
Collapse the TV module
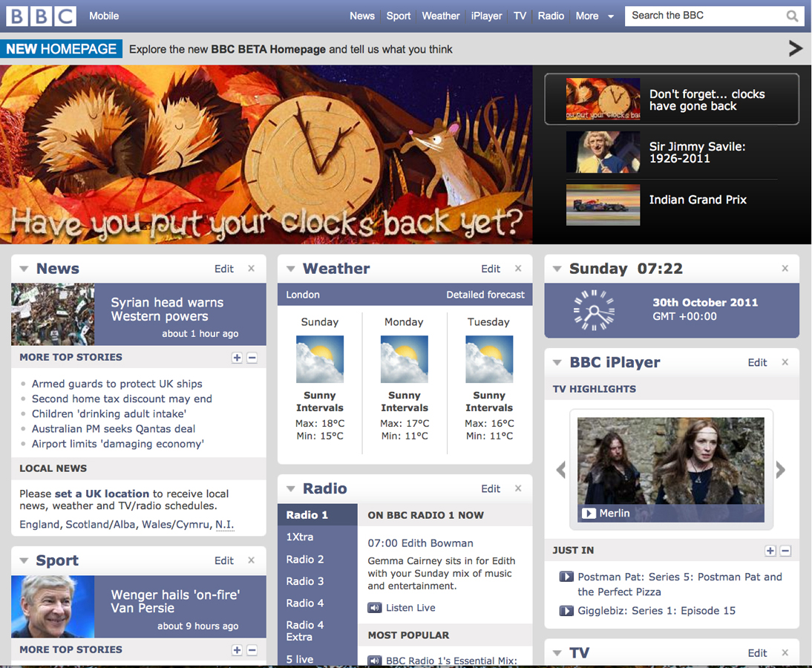pos(557,653)
